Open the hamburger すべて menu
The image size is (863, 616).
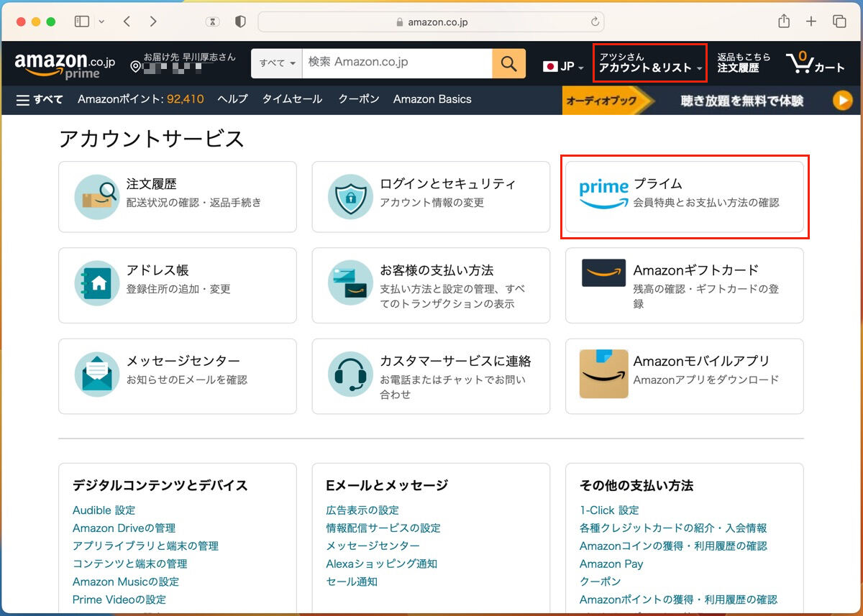(40, 99)
